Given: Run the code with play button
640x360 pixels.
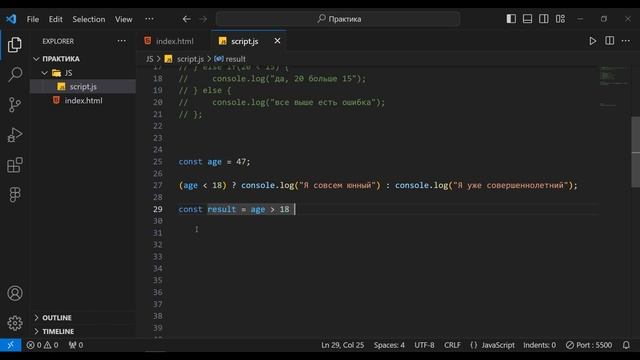Looking at the screenshot, I should click(x=593, y=41).
